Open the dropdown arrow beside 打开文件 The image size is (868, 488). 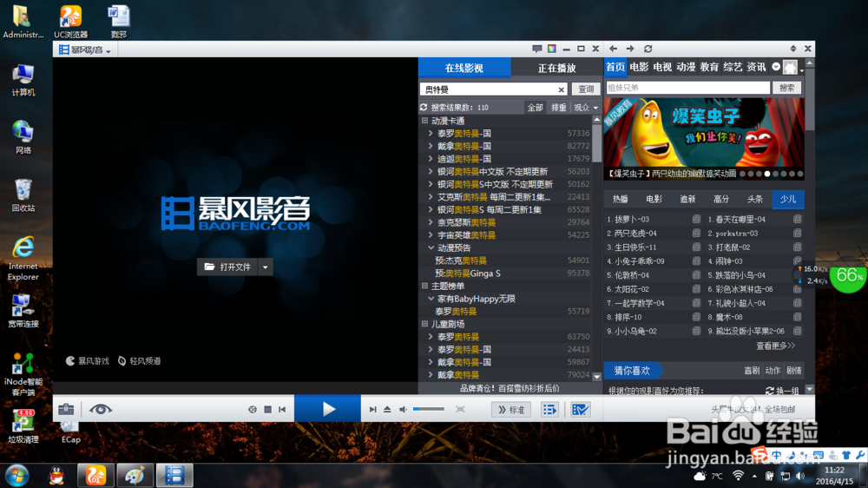point(265,267)
